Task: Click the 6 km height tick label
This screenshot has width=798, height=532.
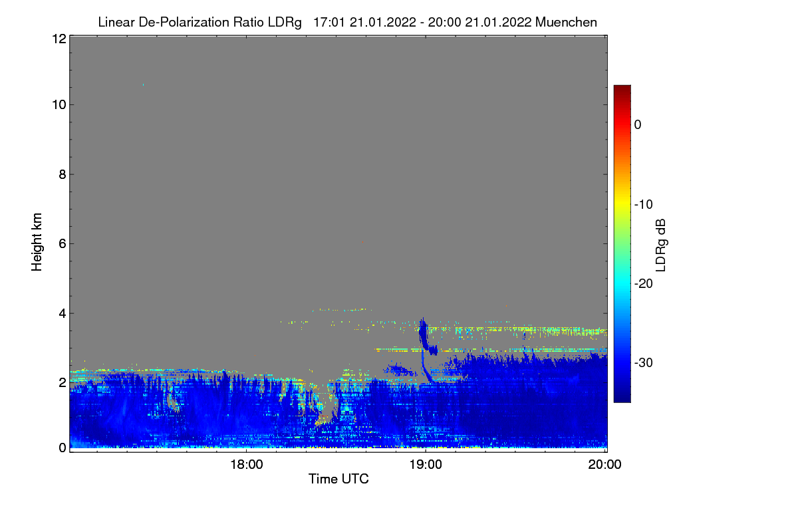Action: point(62,243)
